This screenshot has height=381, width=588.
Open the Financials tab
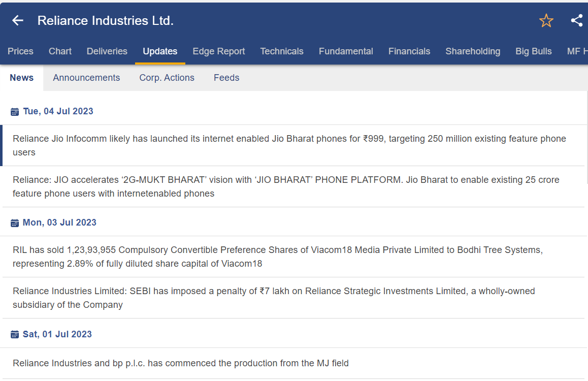click(x=409, y=51)
